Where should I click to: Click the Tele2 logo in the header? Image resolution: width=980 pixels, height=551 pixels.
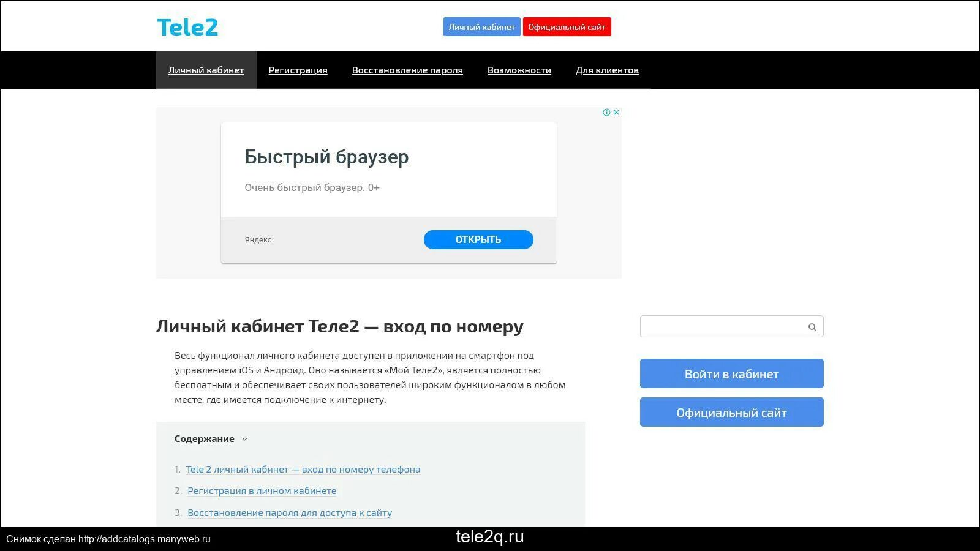187,27
